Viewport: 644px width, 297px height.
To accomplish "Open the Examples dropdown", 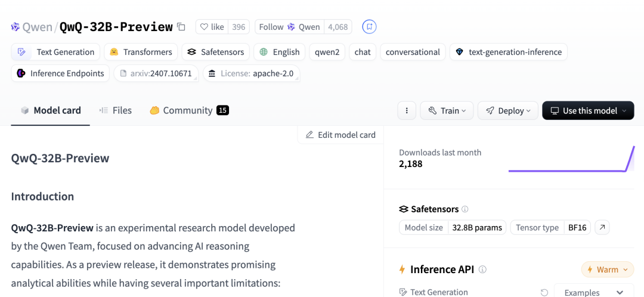I will point(594,291).
